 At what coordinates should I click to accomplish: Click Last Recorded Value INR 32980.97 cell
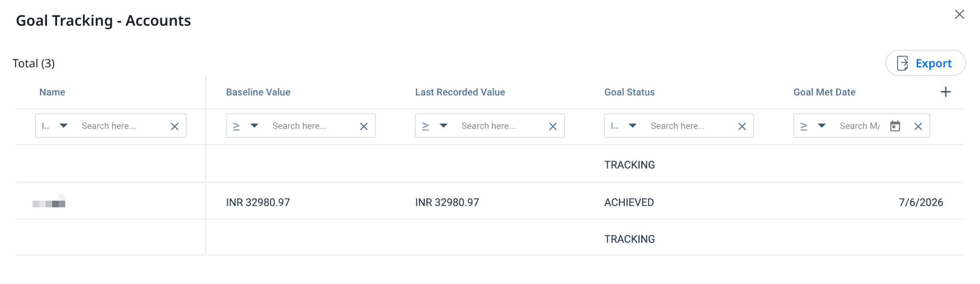pyautogui.click(x=447, y=202)
